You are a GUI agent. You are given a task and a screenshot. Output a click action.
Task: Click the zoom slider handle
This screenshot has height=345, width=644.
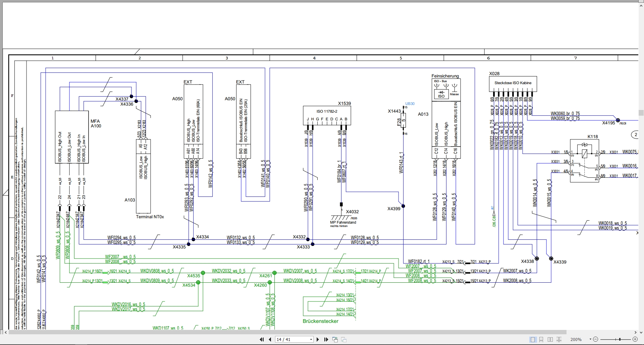pyautogui.click(x=620, y=339)
